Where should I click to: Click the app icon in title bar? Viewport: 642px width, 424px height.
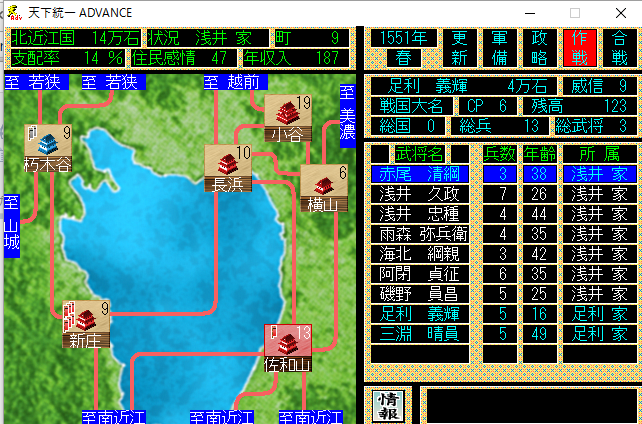[15, 13]
